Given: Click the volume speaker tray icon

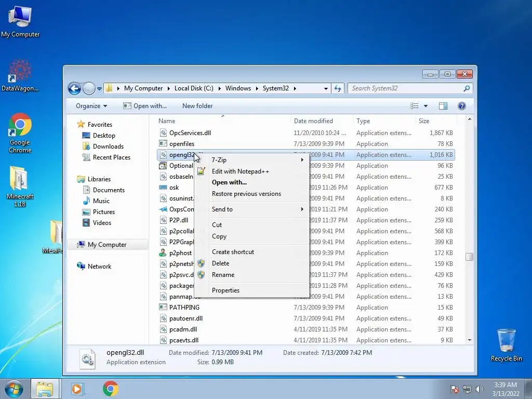Looking at the screenshot, I should (x=479, y=389).
